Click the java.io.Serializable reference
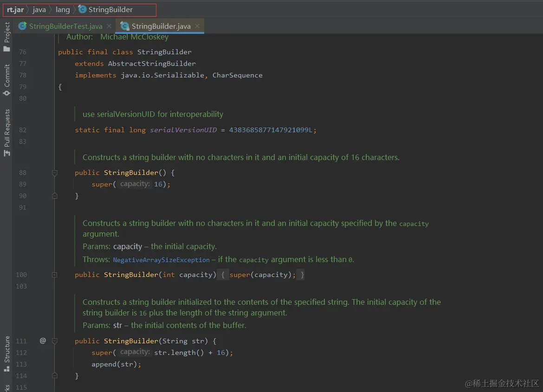Screen dimensions: 543x392 pos(162,75)
